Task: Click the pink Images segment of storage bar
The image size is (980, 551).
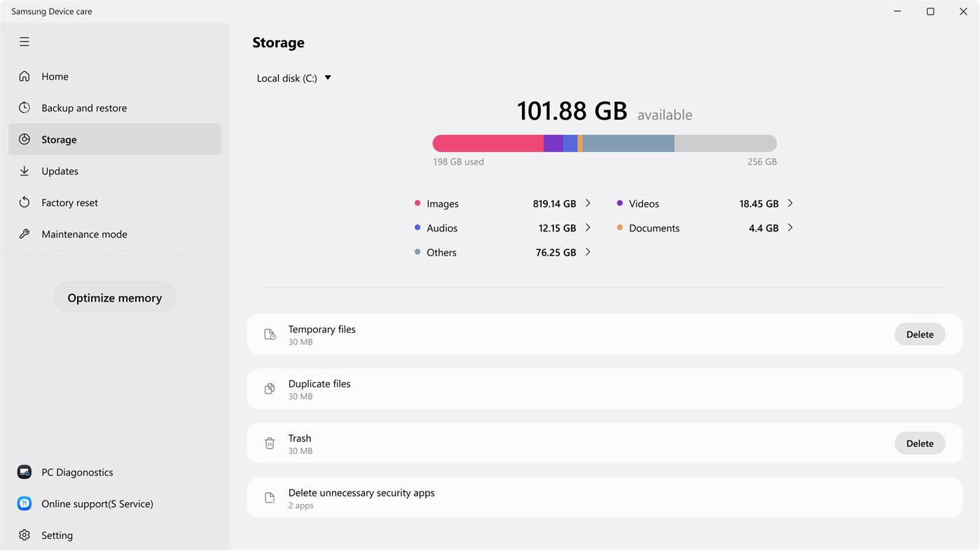Action: pos(488,144)
